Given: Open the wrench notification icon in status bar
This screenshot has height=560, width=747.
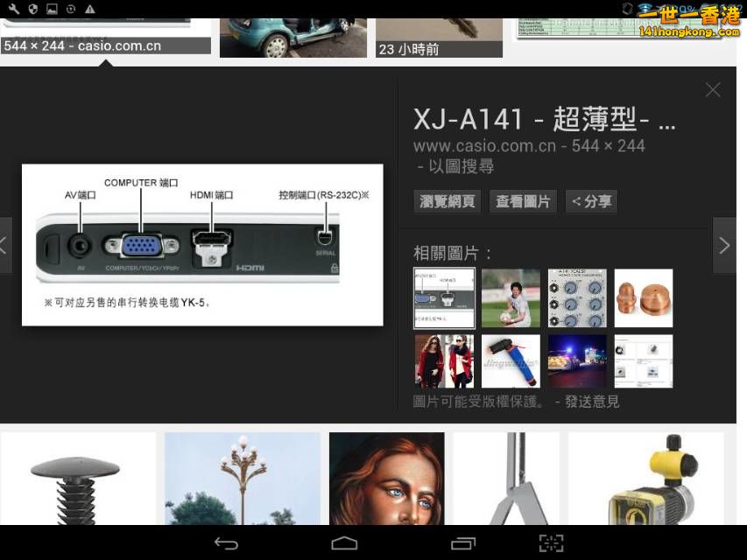Looking at the screenshot, I should pos(14,9).
